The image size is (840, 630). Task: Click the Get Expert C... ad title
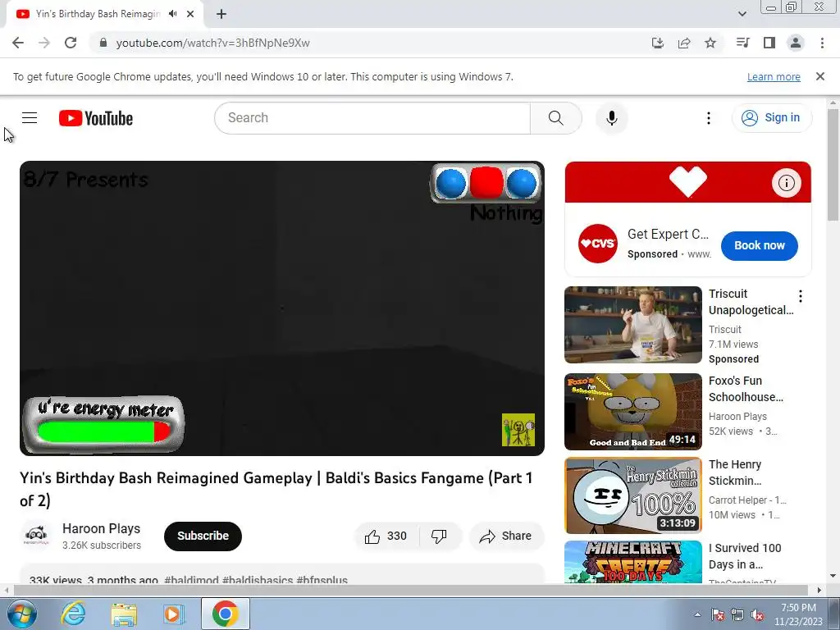tap(668, 234)
